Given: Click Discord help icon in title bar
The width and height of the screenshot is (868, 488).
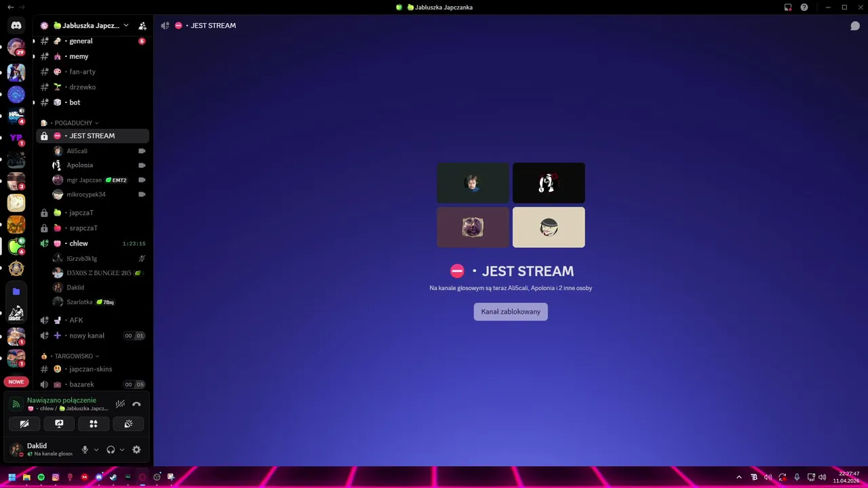Looking at the screenshot, I should (x=804, y=7).
